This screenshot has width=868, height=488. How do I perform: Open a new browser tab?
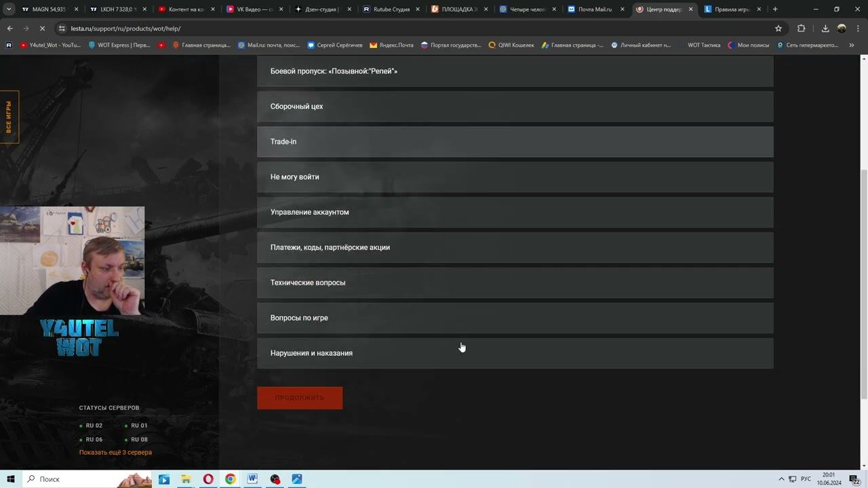[x=775, y=9]
